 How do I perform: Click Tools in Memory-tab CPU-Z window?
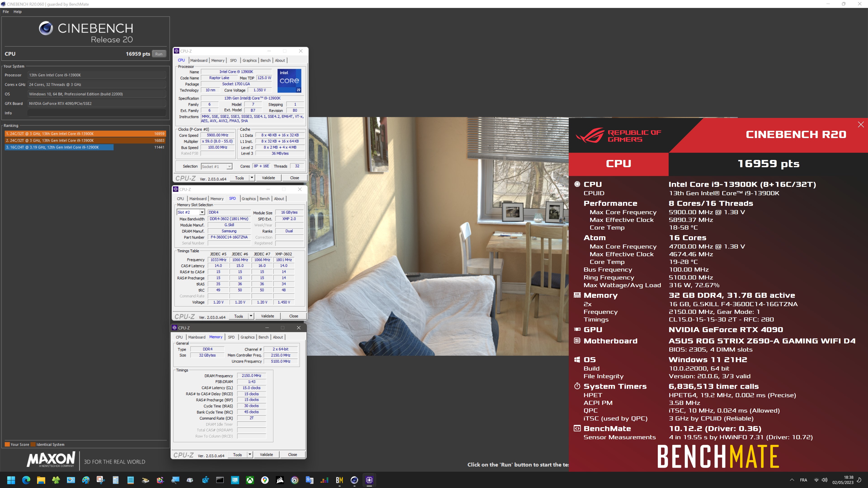click(238, 454)
